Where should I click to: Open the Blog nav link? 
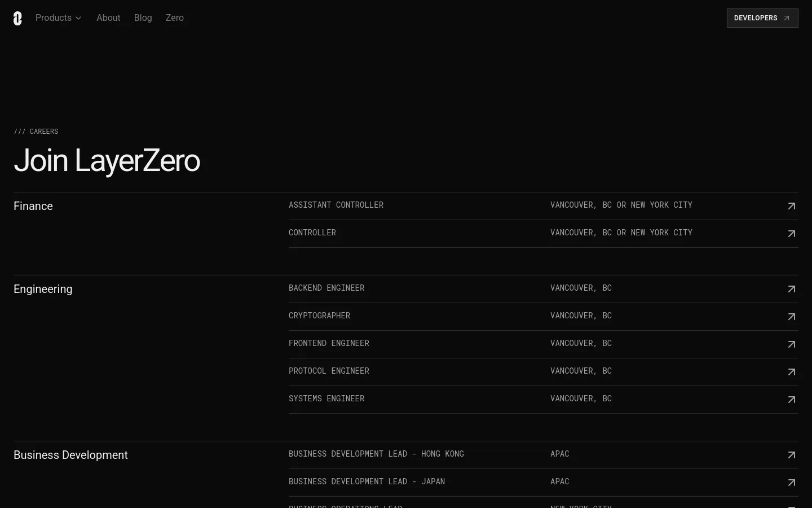[143, 18]
